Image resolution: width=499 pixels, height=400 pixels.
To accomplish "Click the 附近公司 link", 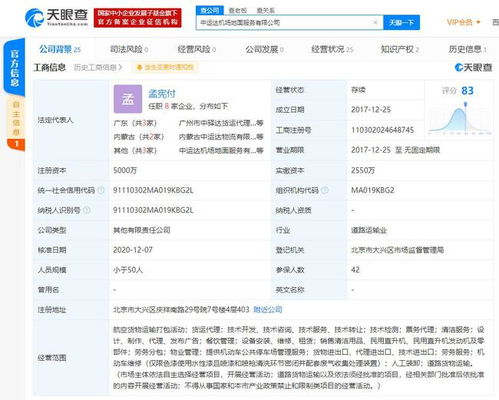I will point(268,310).
